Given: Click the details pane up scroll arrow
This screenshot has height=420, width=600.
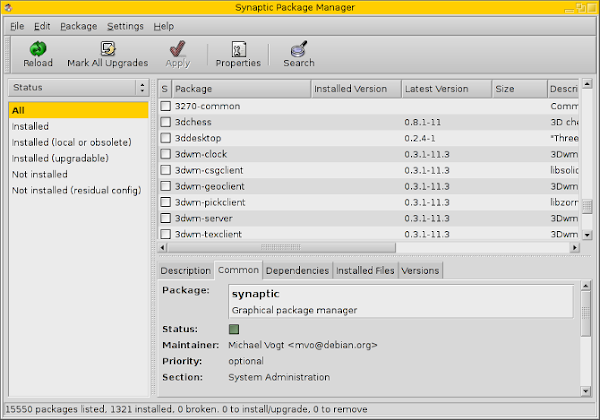Looking at the screenshot, I should [585, 285].
